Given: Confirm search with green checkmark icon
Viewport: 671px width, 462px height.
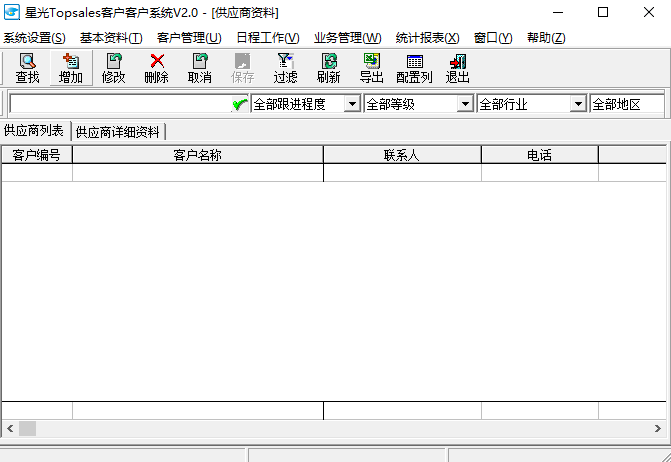Looking at the screenshot, I should point(240,104).
